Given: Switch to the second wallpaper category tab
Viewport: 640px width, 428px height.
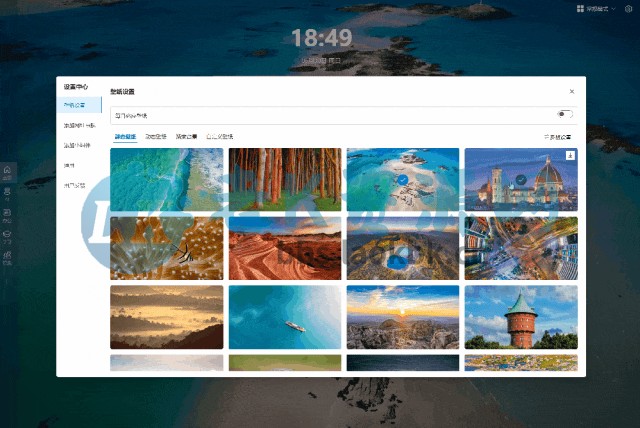Looking at the screenshot, I should (x=156, y=136).
